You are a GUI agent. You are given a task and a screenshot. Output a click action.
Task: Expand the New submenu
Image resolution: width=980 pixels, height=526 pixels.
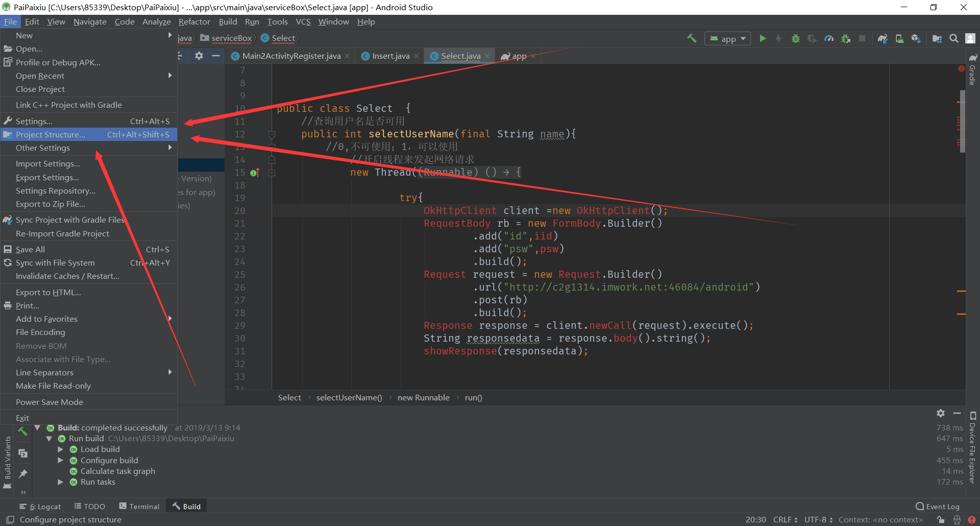click(x=89, y=35)
